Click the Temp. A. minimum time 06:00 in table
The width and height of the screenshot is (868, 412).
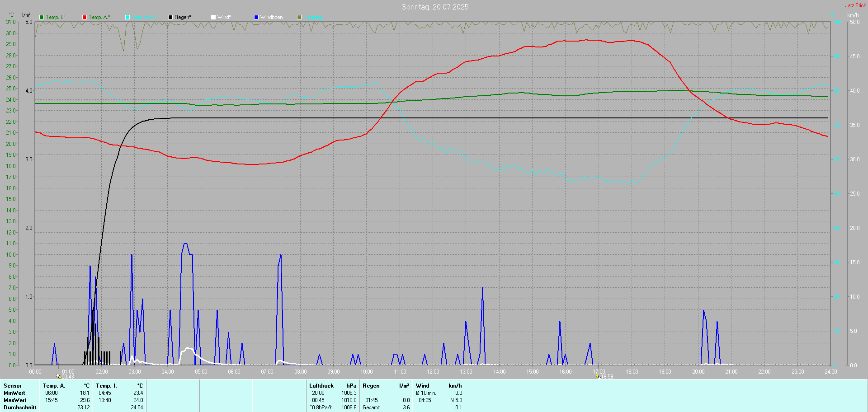52,393
